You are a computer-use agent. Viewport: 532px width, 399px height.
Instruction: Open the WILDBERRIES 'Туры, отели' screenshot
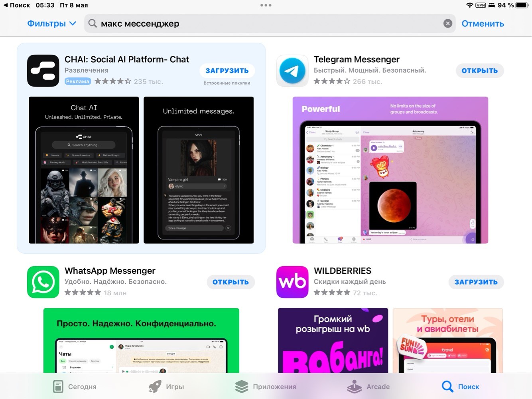coord(448,340)
